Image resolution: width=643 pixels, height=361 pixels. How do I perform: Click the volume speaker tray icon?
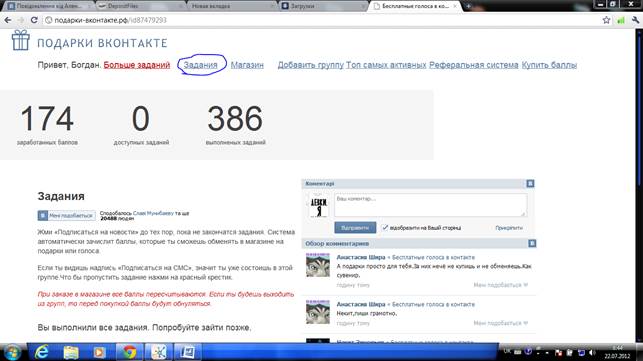coord(592,352)
